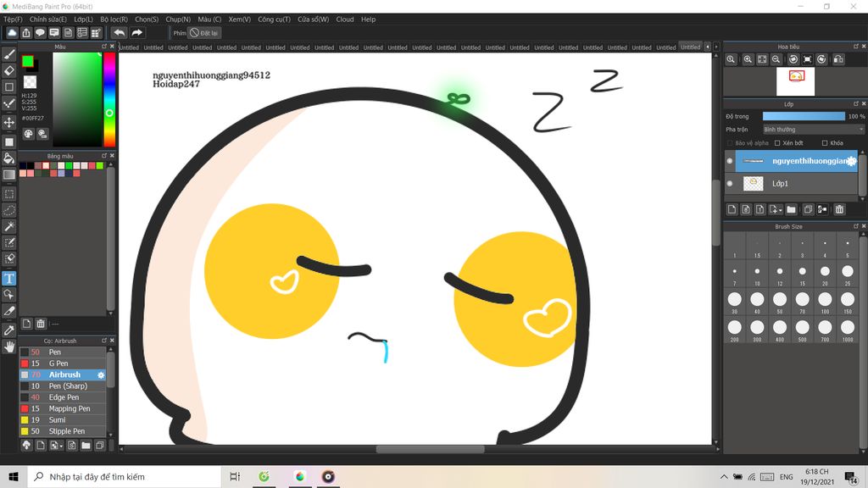Pick a shade in saturation-value square
The image size is (868, 488).
coord(77,100)
